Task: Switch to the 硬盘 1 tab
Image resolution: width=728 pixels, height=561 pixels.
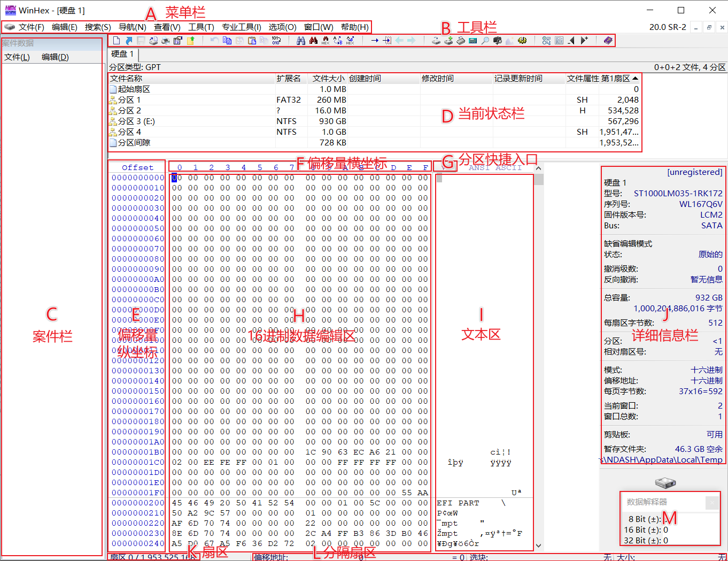Action: click(122, 54)
